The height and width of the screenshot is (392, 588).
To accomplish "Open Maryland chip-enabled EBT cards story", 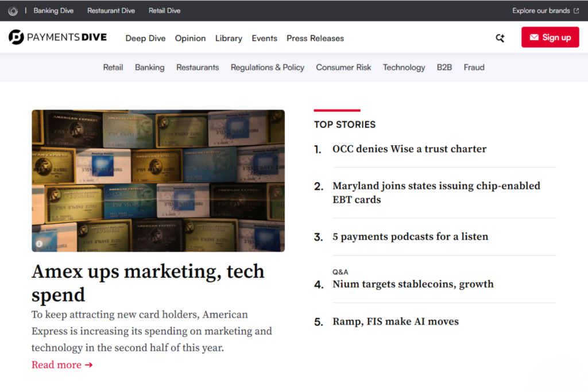I will tap(436, 193).
